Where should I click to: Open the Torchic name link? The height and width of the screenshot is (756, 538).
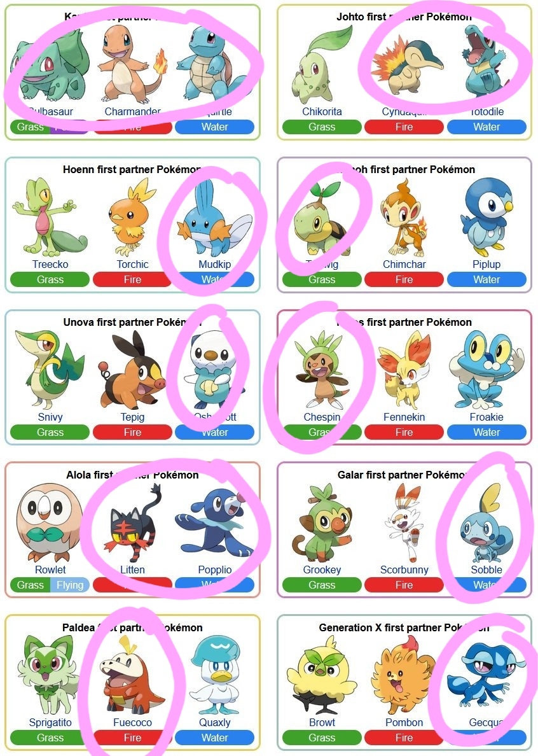(132, 264)
